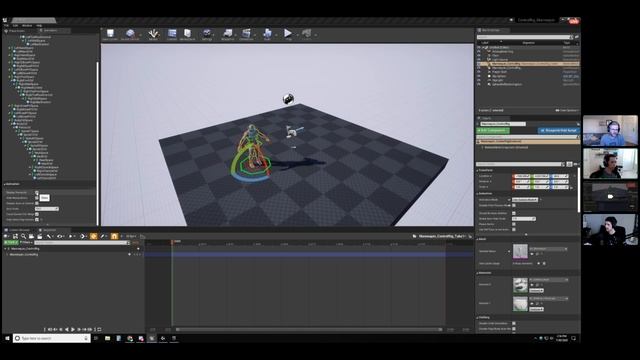This screenshot has width=640, height=360.
Task: Open the wrench actions icon in Sequencer toolbar
Action: pos(49,236)
